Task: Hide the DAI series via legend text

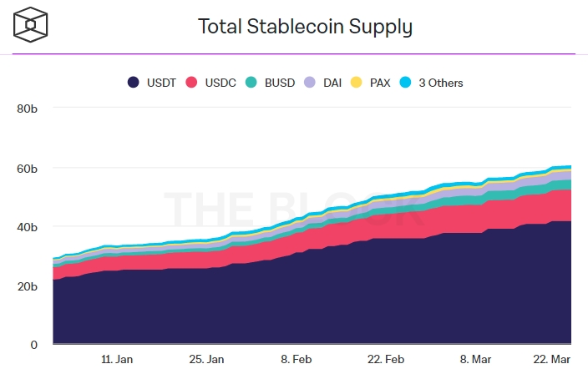Action: pyautogui.click(x=331, y=83)
